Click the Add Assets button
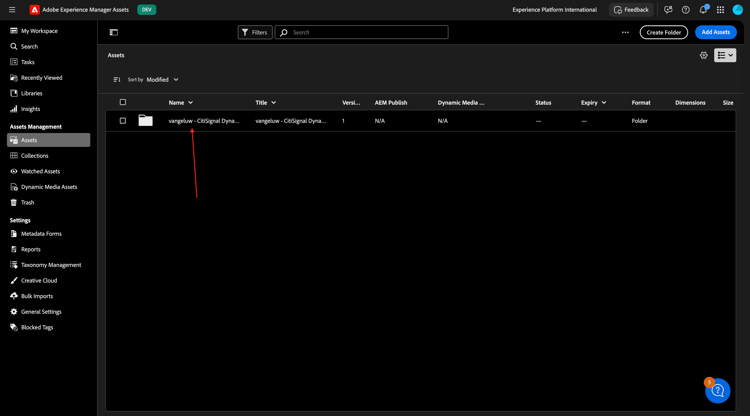 (x=716, y=32)
